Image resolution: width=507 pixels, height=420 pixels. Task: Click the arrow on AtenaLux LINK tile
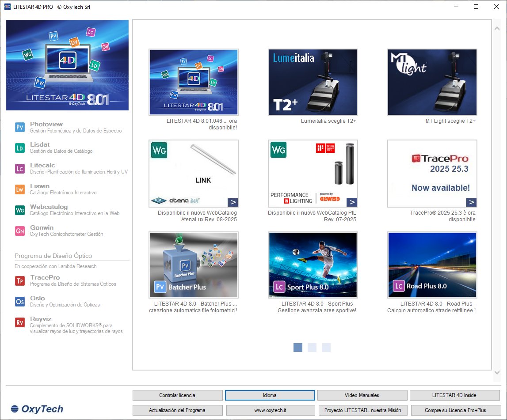tap(233, 202)
